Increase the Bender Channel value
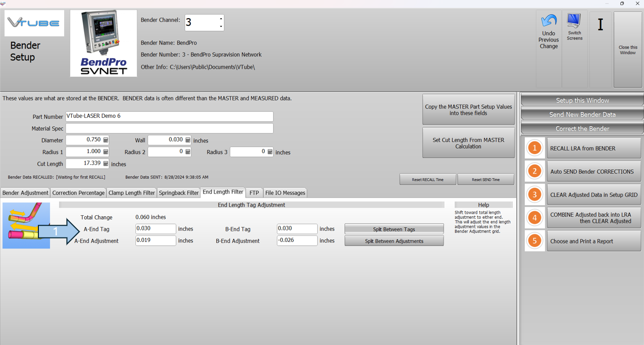 point(221,19)
